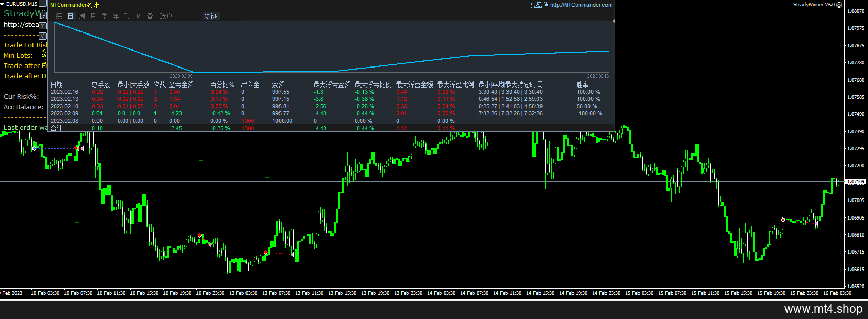Click the 合计 totals row label
The image size is (868, 319).
click(x=57, y=128)
